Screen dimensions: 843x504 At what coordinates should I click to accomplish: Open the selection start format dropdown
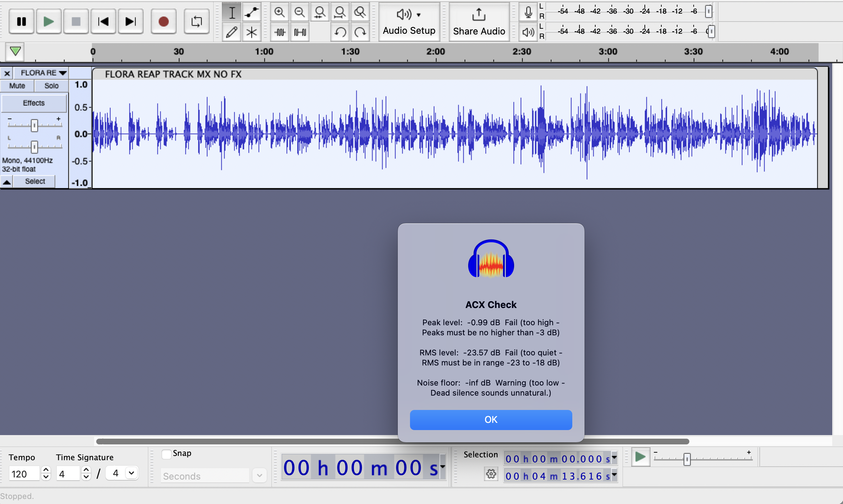click(614, 458)
